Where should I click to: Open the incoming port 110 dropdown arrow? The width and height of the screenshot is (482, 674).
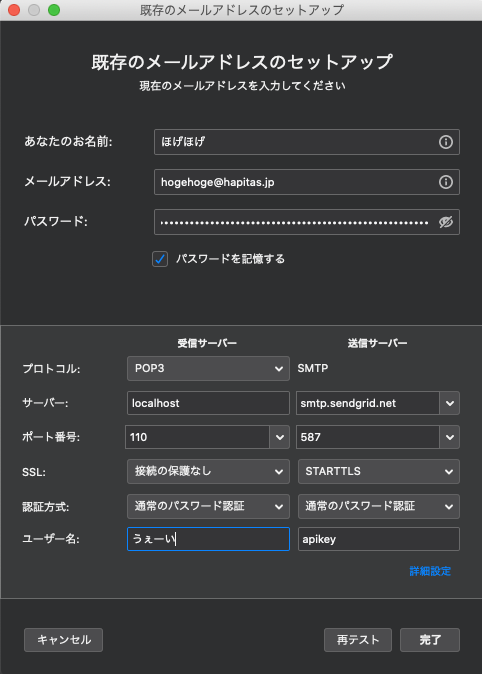coord(279,437)
